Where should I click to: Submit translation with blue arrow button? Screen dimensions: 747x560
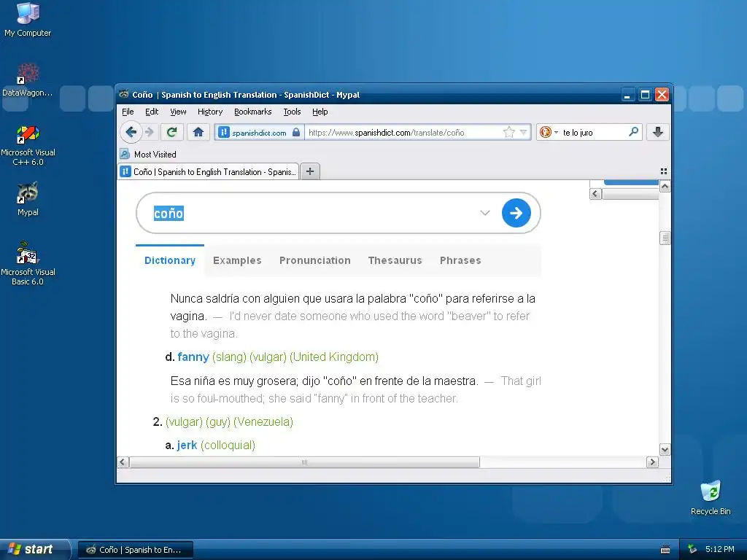tap(516, 213)
